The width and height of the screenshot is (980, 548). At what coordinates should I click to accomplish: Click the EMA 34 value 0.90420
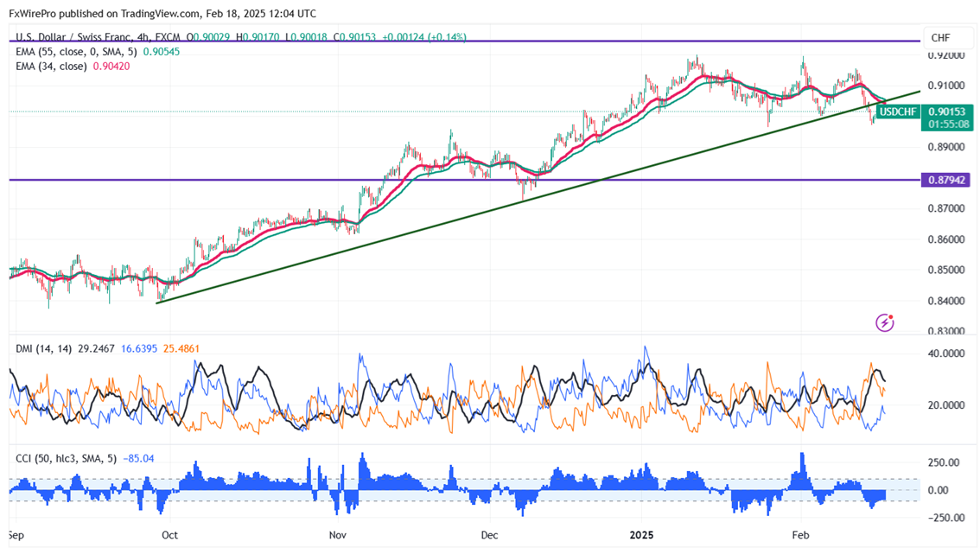111,67
